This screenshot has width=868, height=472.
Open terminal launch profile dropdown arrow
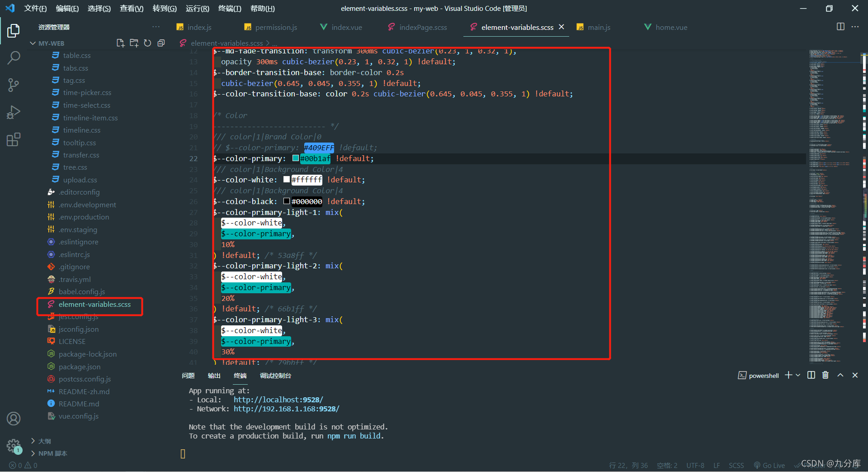pos(798,375)
